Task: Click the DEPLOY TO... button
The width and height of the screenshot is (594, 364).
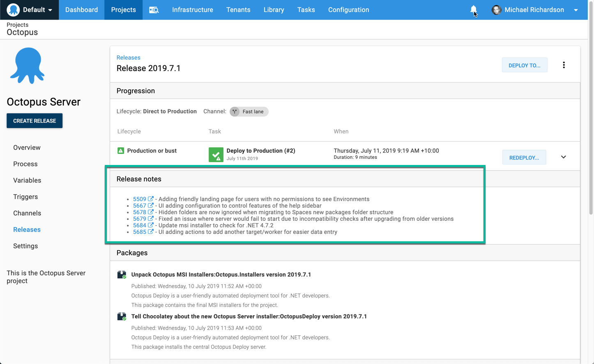Action: [x=524, y=65]
